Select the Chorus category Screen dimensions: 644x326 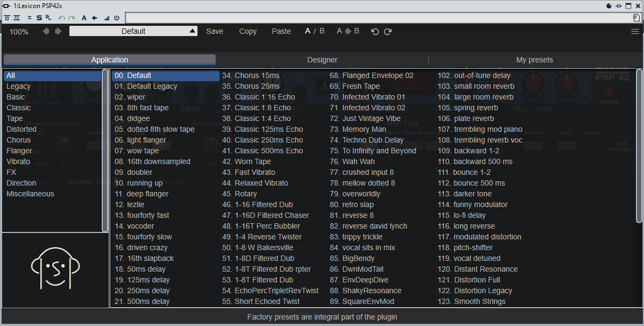click(52, 140)
